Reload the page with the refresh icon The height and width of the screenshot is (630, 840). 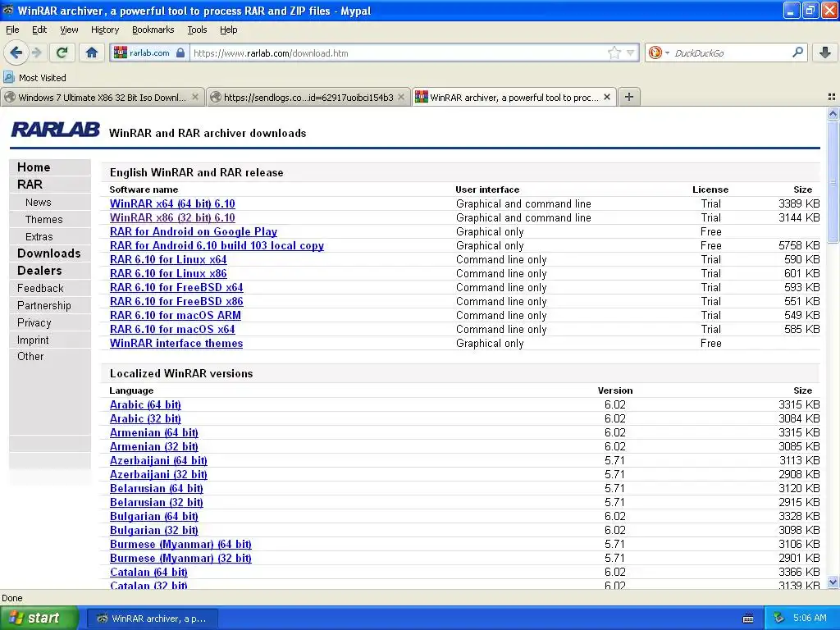click(x=62, y=52)
